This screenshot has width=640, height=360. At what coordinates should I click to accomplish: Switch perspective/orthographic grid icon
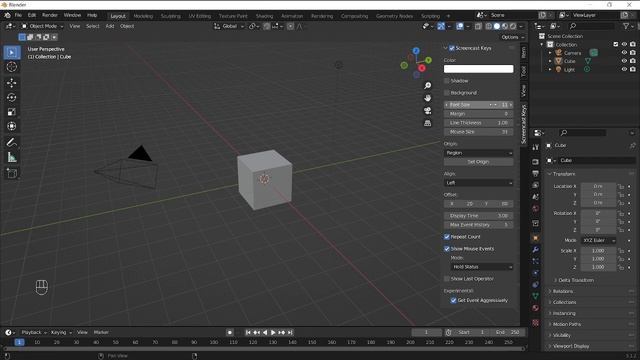[427, 123]
